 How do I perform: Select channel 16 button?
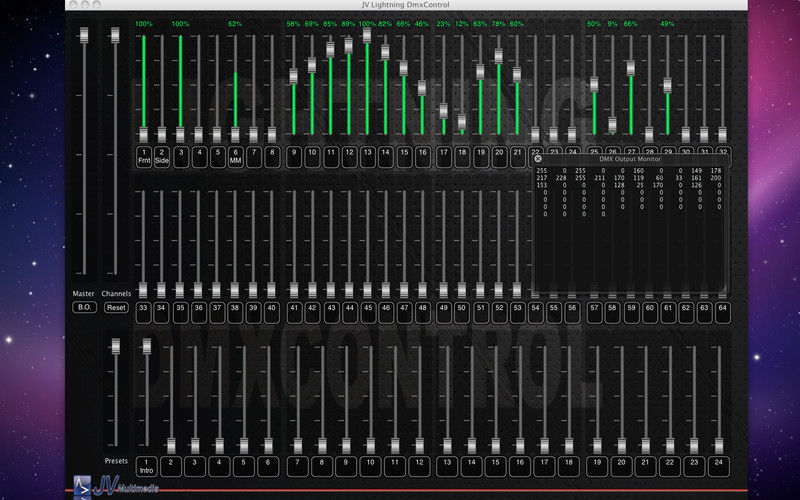[x=422, y=157]
